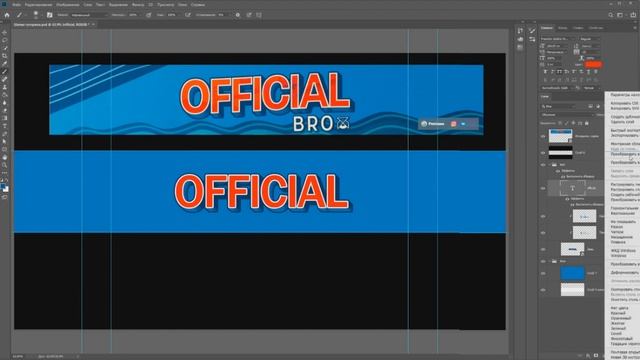The image size is (640, 360).
Task: Open the brush Opacity value dropdown
Action: [134, 15]
